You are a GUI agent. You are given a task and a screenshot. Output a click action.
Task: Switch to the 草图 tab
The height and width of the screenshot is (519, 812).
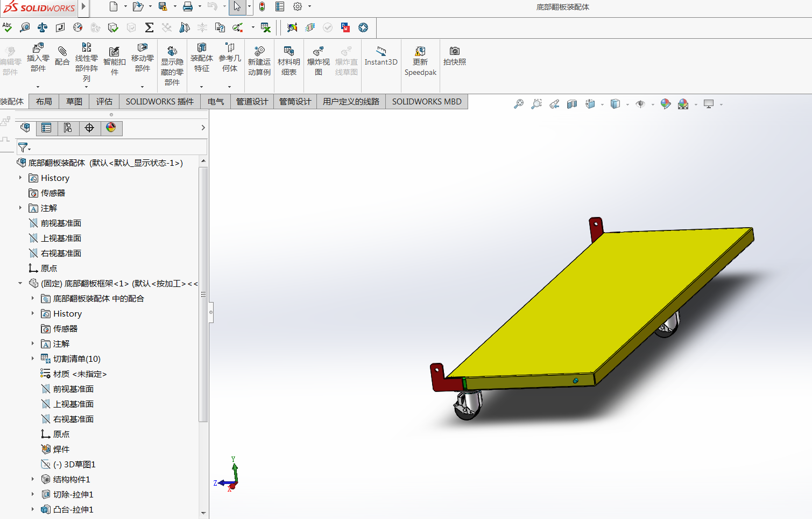coord(74,101)
